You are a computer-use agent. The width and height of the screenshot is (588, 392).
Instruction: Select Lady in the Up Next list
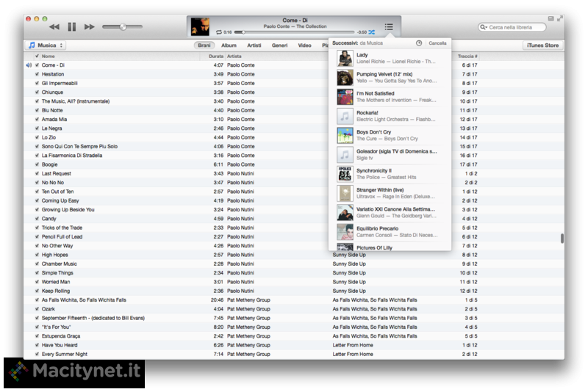click(x=390, y=58)
